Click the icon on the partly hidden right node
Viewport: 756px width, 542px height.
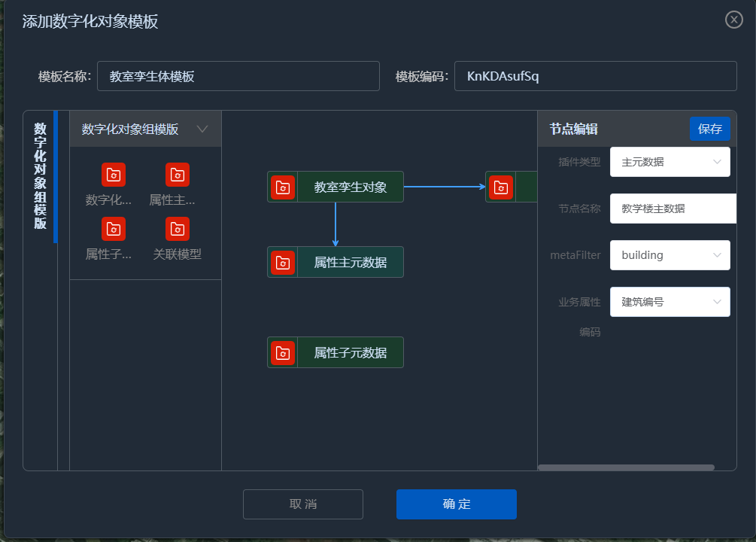tap(501, 187)
